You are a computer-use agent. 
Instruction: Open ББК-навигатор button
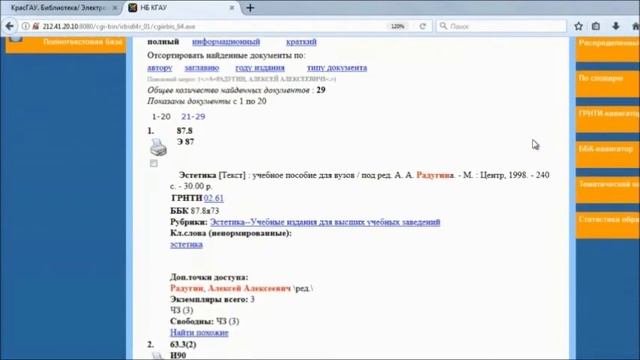tap(608, 155)
